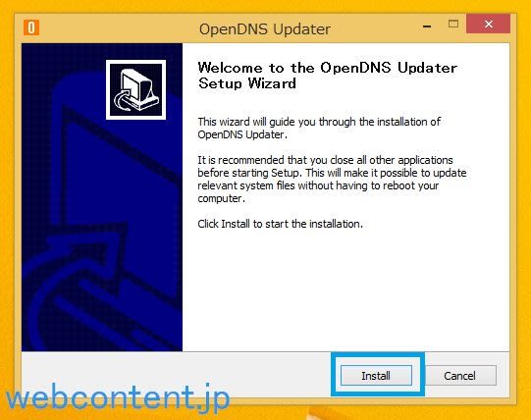The width and height of the screenshot is (531, 420).
Task: Click the "Click Install to start" instruction line
Action: 280,224
